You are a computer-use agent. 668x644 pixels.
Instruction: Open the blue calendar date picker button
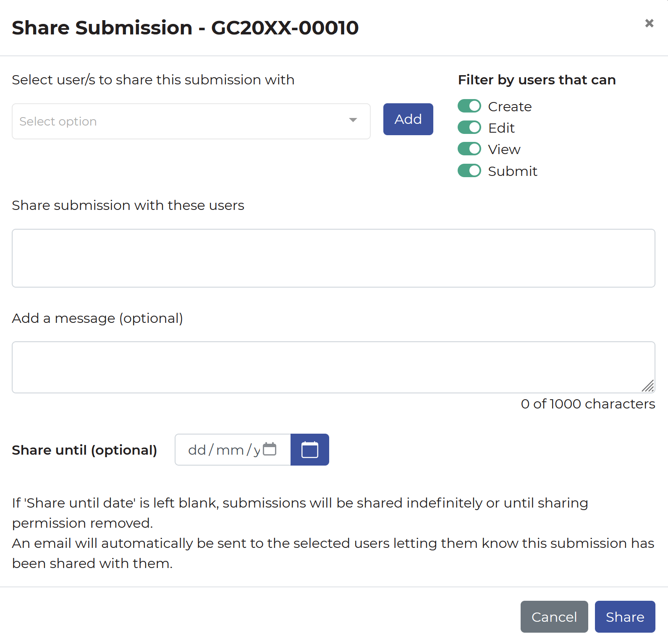(x=309, y=450)
